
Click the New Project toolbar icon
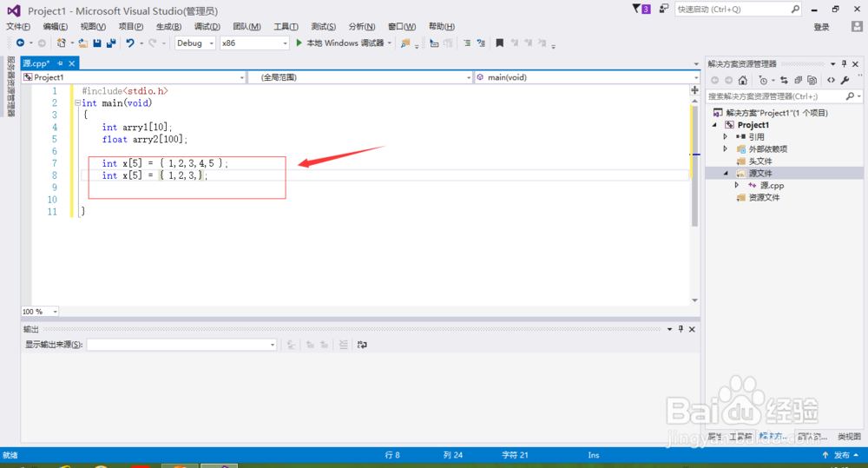point(62,43)
